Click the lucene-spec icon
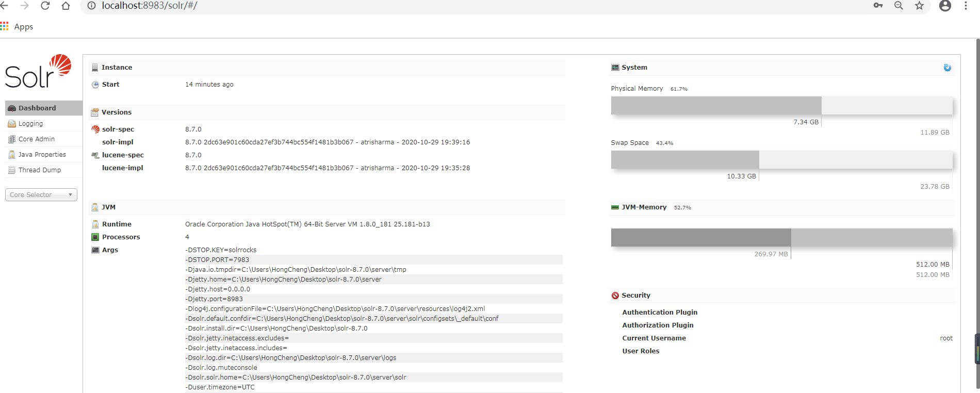 point(95,155)
